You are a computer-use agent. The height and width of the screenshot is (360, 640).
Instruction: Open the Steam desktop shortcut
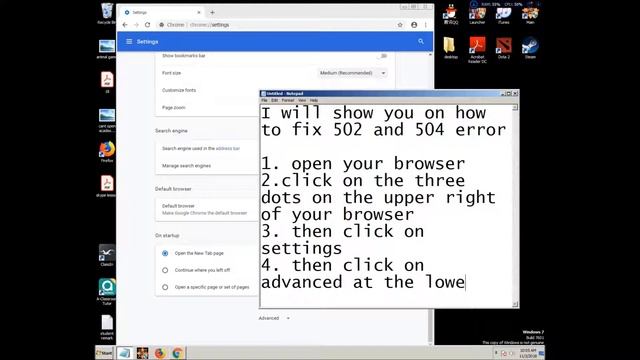[530, 48]
